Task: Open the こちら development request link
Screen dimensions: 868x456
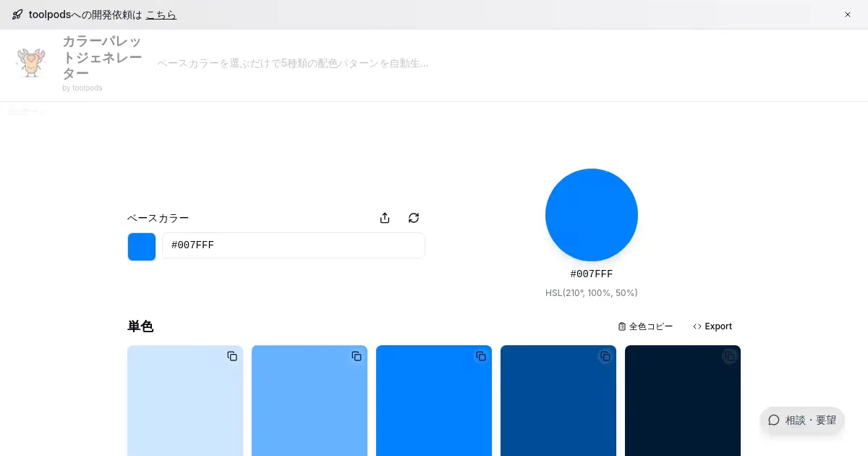Action: [x=161, y=14]
